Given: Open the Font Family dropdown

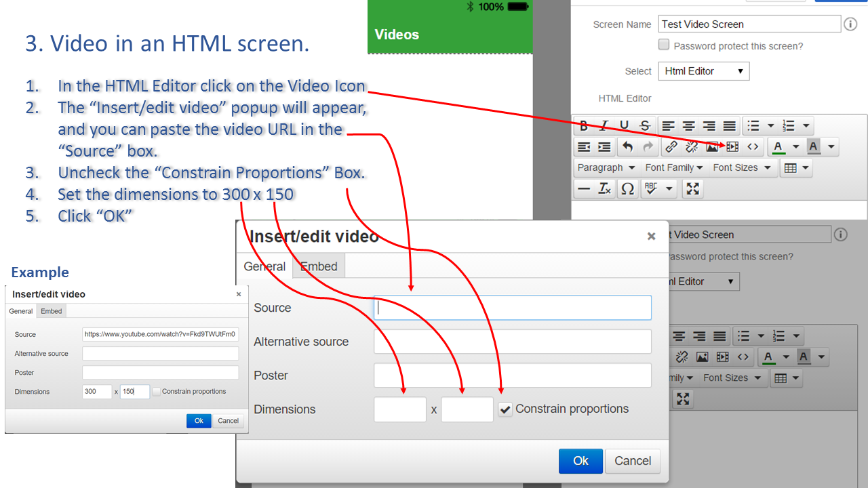Looking at the screenshot, I should 674,167.
